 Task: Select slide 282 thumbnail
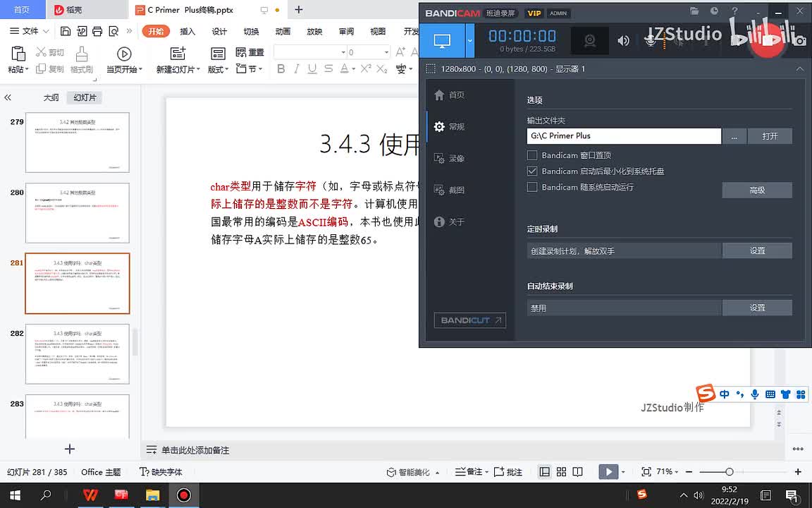coord(77,354)
